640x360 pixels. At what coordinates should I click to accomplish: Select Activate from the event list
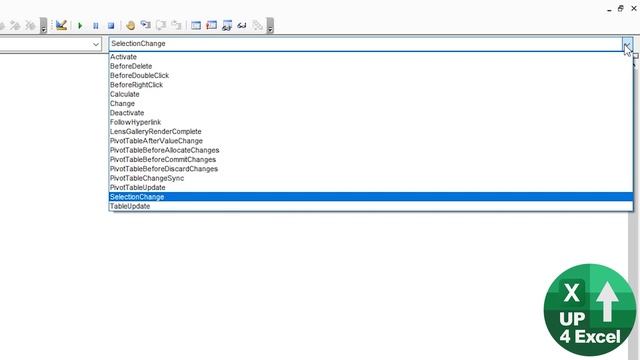pyautogui.click(x=371, y=57)
